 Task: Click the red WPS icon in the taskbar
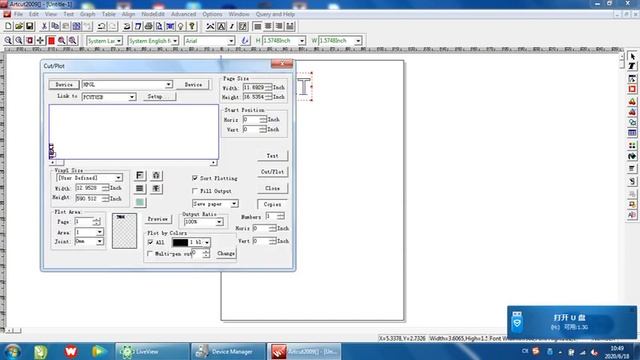point(71,351)
